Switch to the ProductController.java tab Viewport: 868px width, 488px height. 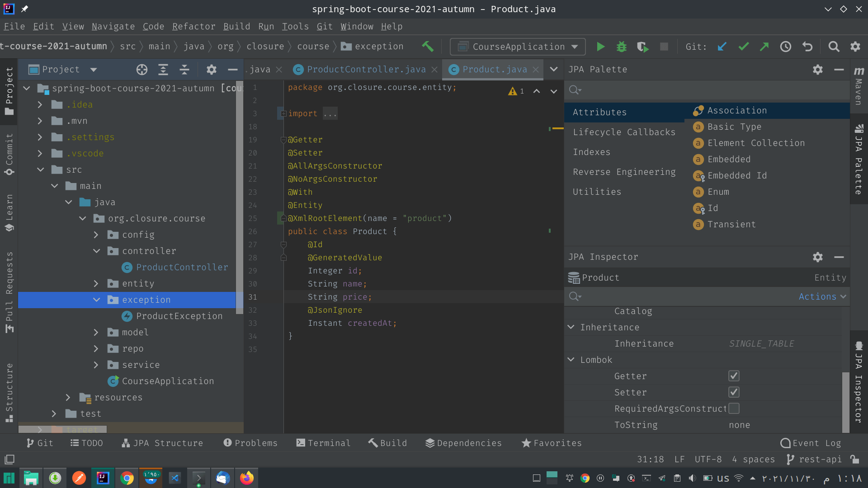coord(366,69)
